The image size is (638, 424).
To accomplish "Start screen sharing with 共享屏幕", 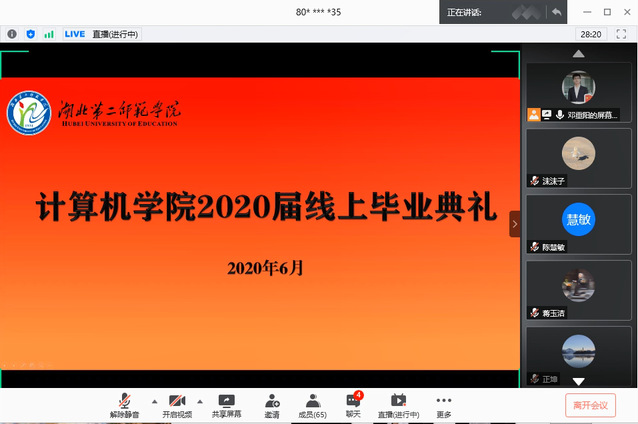I will pos(226,402).
